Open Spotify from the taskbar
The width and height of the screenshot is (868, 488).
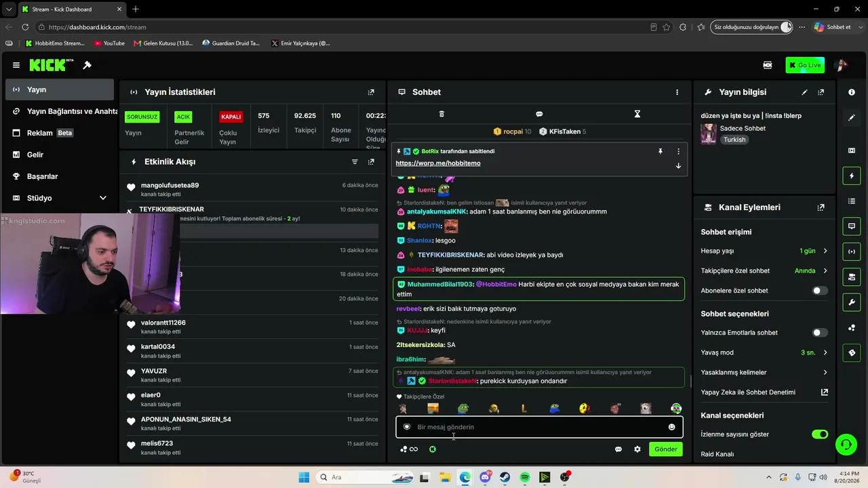click(525, 477)
